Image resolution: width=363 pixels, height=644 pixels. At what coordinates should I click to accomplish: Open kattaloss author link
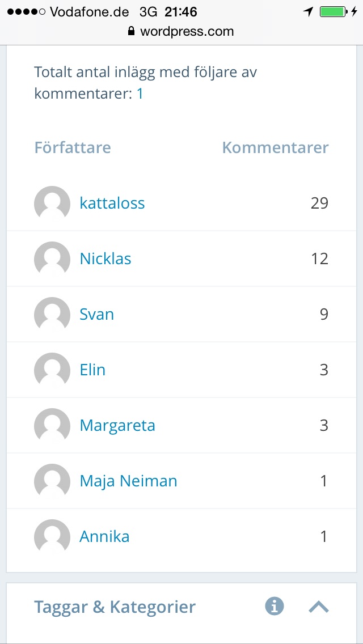click(x=112, y=203)
